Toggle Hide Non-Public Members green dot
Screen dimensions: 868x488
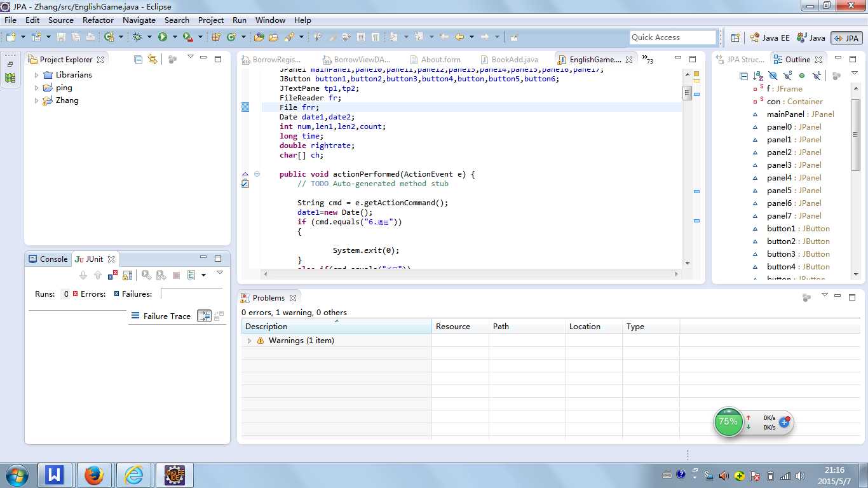[802, 76]
